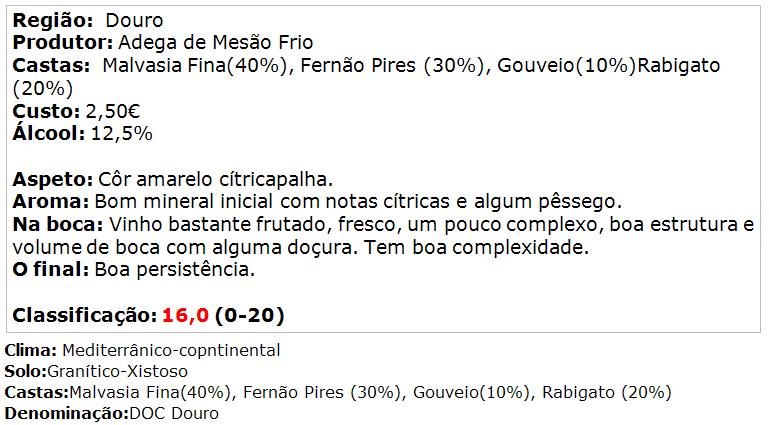Screen dimensions: 769x425
Task: Click the 'Aspeto:' label
Action: (52, 180)
